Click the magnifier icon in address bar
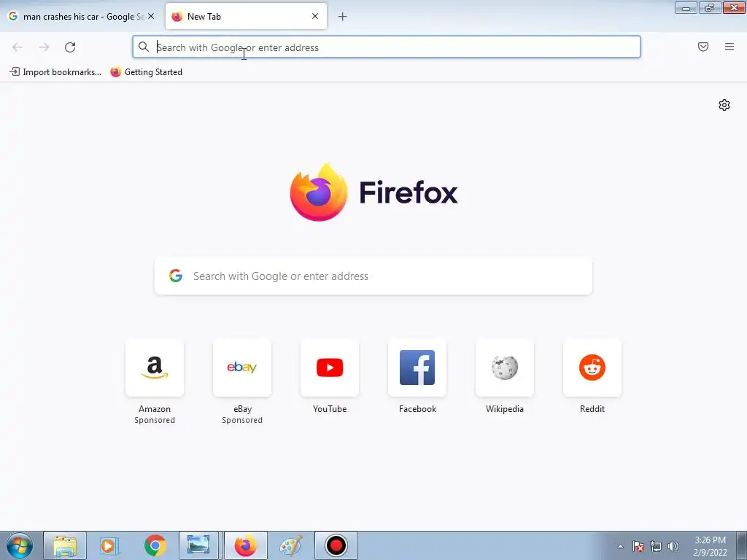 coord(144,47)
